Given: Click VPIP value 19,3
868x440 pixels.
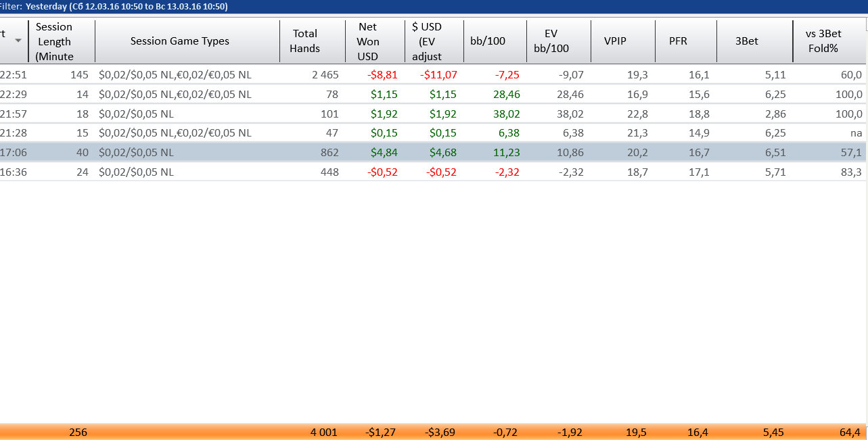Looking at the screenshot, I should (x=637, y=75).
